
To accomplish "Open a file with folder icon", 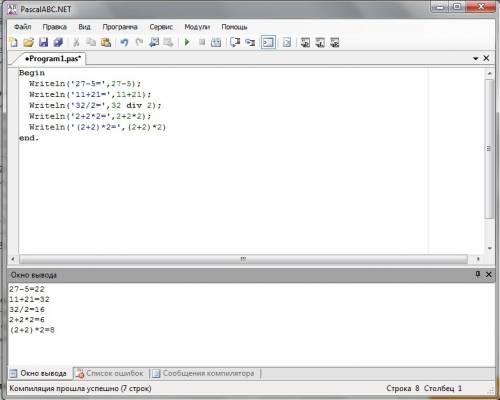I will point(28,42).
